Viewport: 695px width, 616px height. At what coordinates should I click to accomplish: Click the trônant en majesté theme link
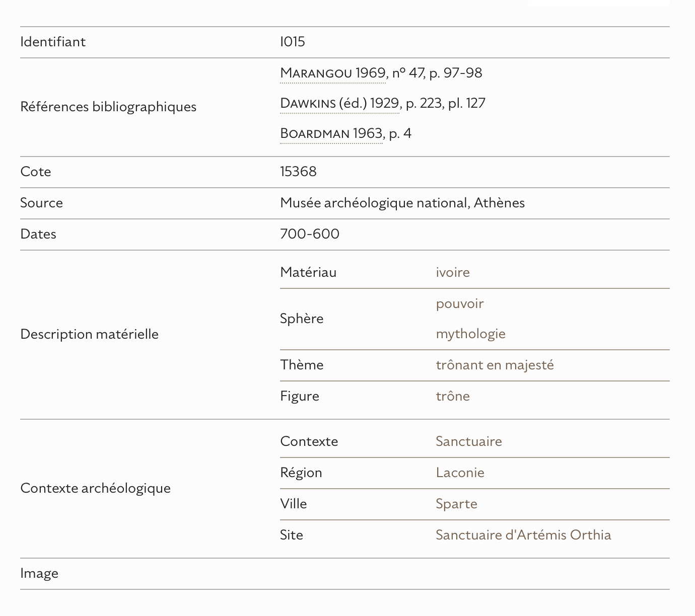tap(495, 365)
